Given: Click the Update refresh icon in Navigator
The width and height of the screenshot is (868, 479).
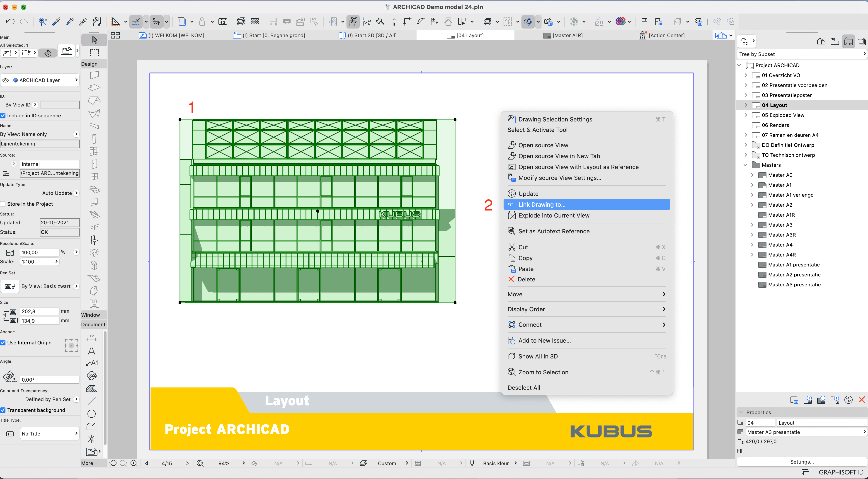Looking at the screenshot, I should [x=848, y=400].
